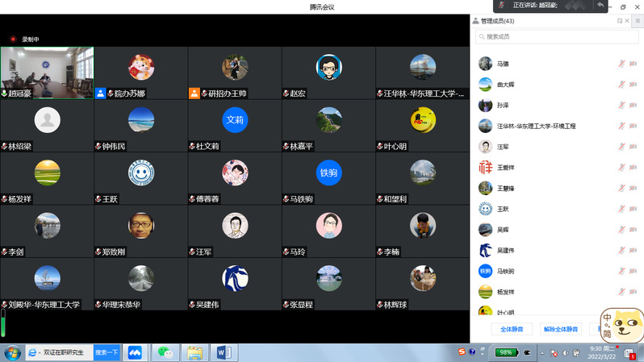
Task: Click the camera icon in 曲大辉's row
Action: pos(633,85)
